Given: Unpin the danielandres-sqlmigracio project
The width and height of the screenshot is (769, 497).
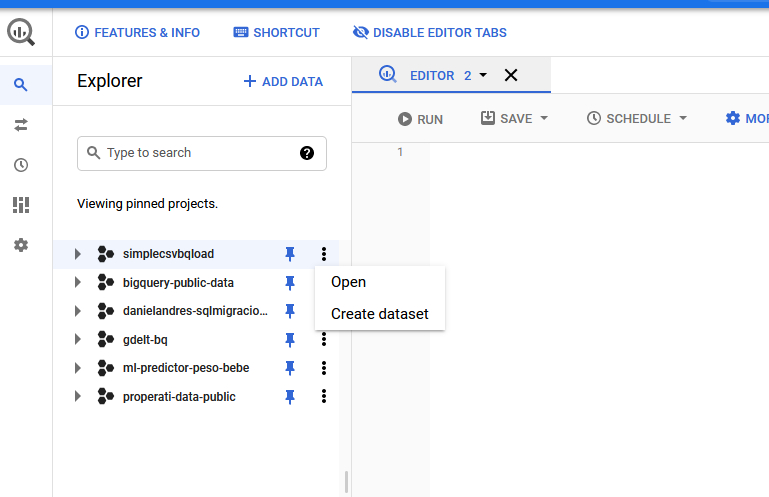Looking at the screenshot, I should click(290, 311).
